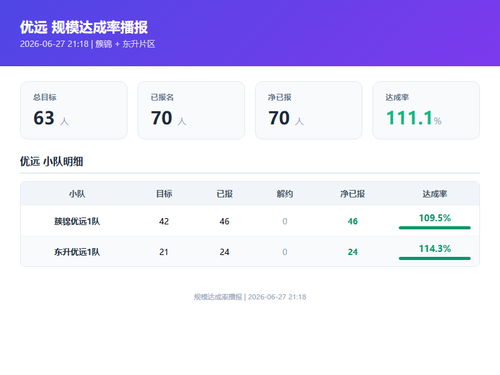Click target value 21

click(164, 252)
